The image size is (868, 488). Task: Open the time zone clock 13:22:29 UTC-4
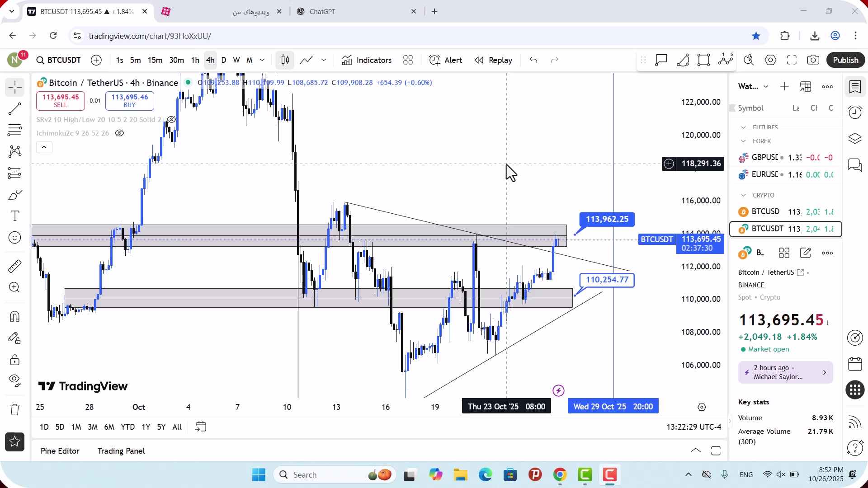pos(693,427)
